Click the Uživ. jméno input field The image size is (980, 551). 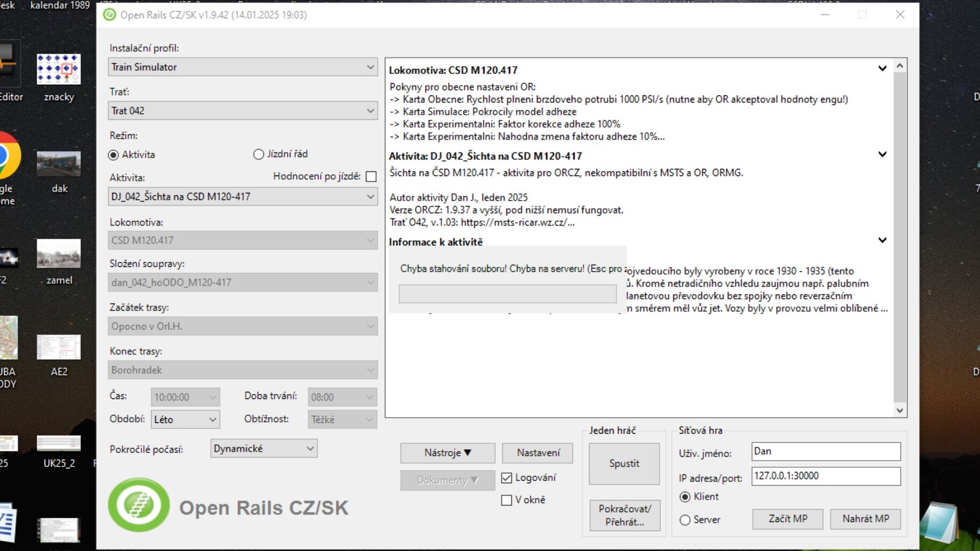click(826, 451)
